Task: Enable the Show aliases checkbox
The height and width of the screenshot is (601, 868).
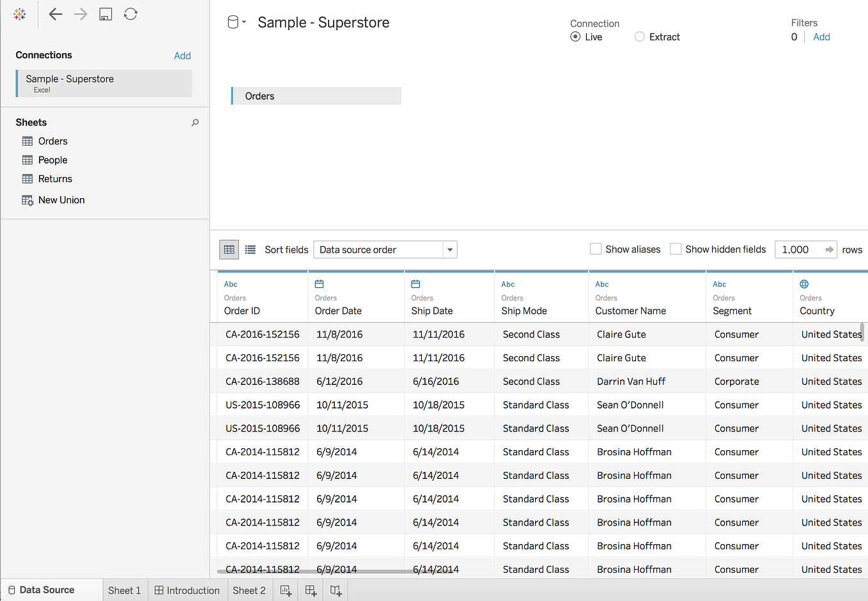Action: (x=595, y=249)
